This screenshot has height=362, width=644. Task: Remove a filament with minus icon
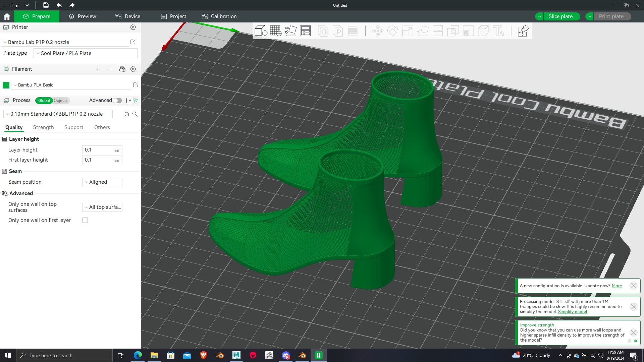coord(108,69)
